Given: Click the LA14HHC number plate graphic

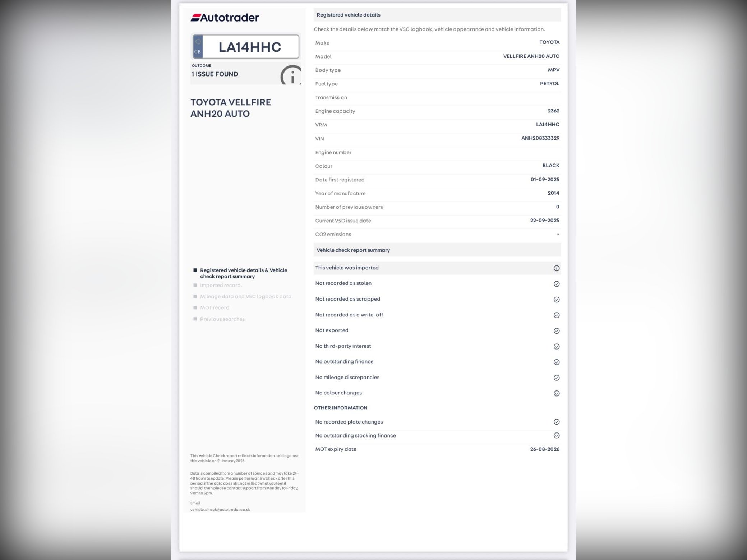Looking at the screenshot, I should click(x=246, y=47).
